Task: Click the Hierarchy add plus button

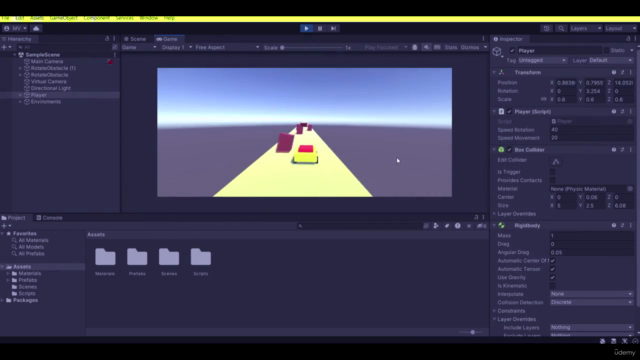Action: pyautogui.click(x=4, y=47)
